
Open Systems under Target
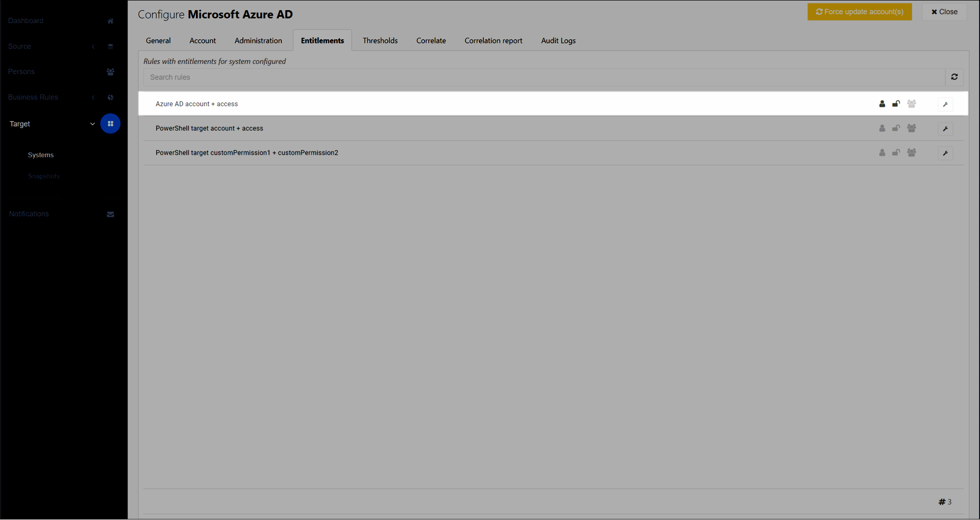click(41, 155)
